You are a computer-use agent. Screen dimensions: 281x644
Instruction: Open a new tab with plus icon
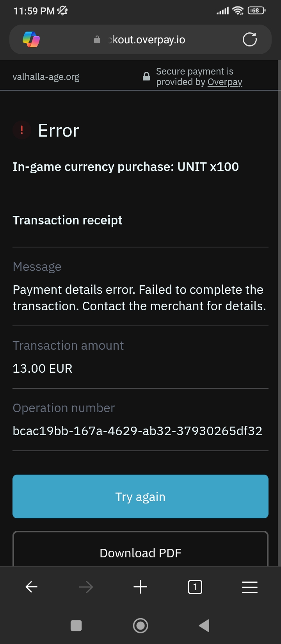(140, 587)
